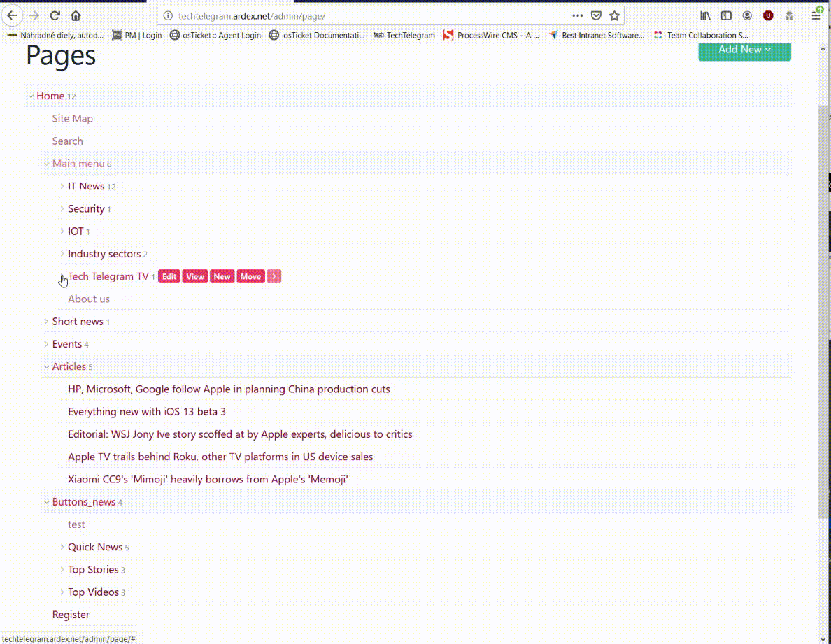Open extension icon next to uBlock
The image size is (831, 644).
coord(789,16)
